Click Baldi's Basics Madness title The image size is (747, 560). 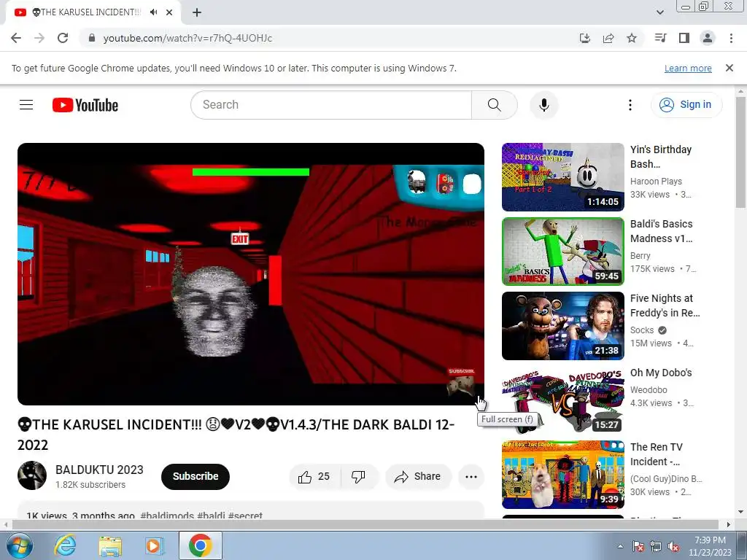(661, 231)
